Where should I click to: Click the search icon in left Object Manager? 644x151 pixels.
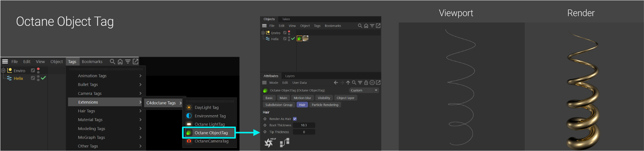click(x=112, y=61)
